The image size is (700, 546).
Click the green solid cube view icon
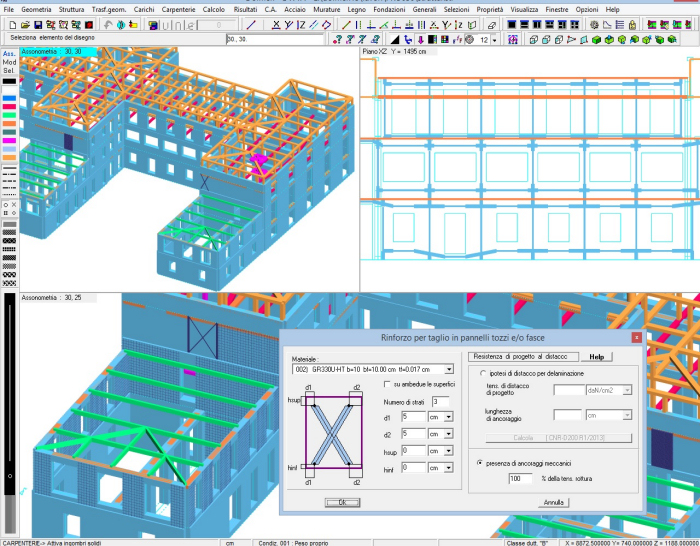click(594, 40)
